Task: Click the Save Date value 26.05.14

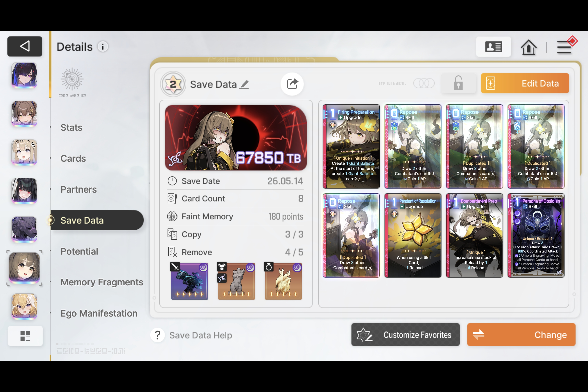Action: [x=285, y=181]
